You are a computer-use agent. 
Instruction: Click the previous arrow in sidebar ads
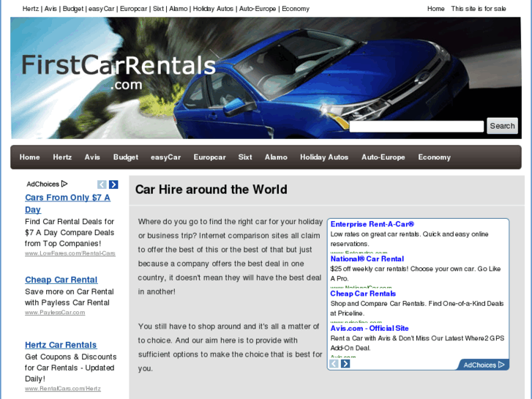pyautogui.click(x=102, y=184)
